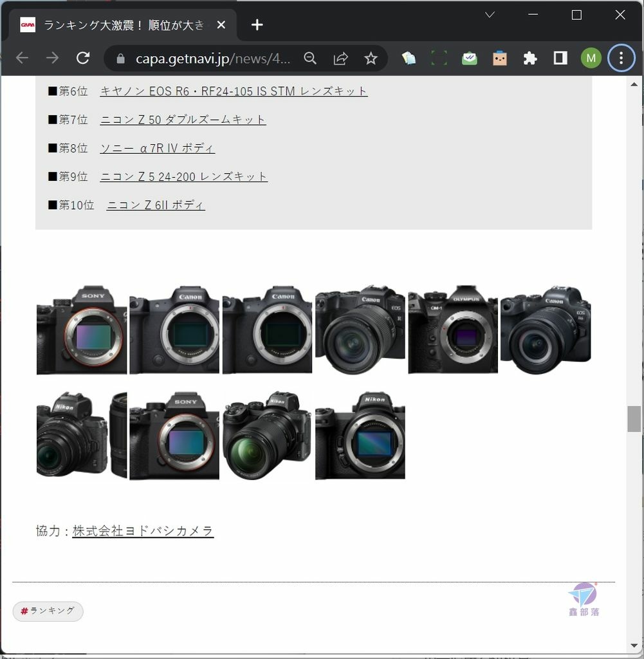Open 第8位 ソニー α7R IV ボディ link

coord(158,148)
